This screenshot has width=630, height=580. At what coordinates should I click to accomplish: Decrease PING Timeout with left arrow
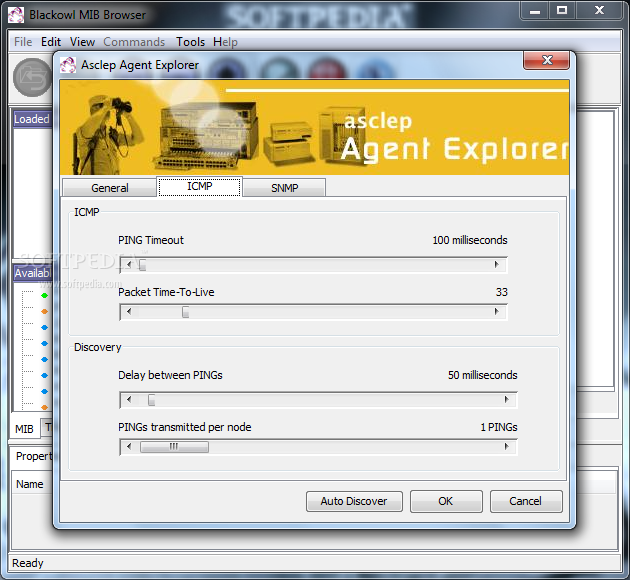[x=129, y=265]
